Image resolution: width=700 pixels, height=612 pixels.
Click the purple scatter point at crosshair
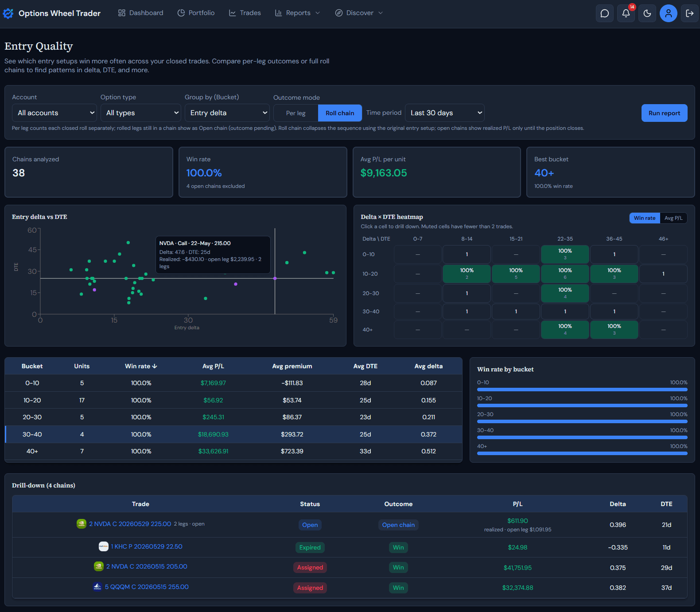pyautogui.click(x=275, y=278)
